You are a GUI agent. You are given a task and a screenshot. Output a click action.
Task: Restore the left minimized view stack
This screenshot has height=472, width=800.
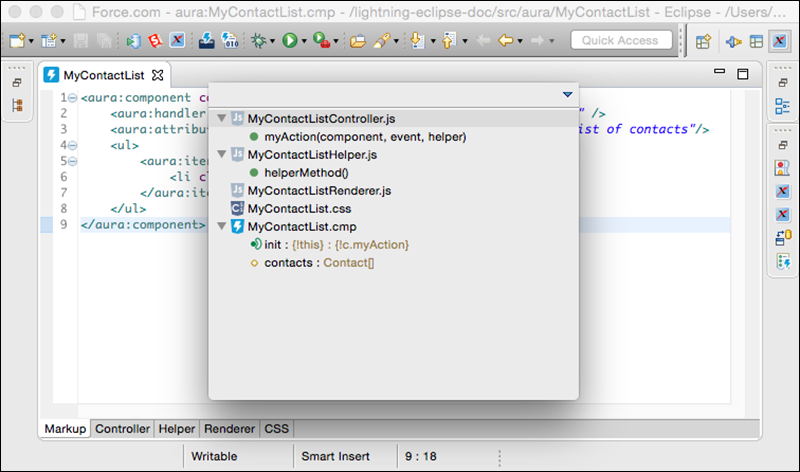click(17, 83)
